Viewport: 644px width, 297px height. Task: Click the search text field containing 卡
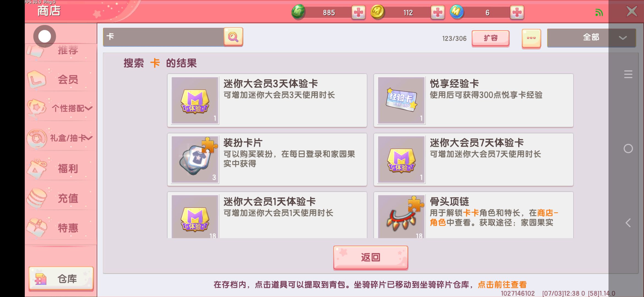pos(163,37)
